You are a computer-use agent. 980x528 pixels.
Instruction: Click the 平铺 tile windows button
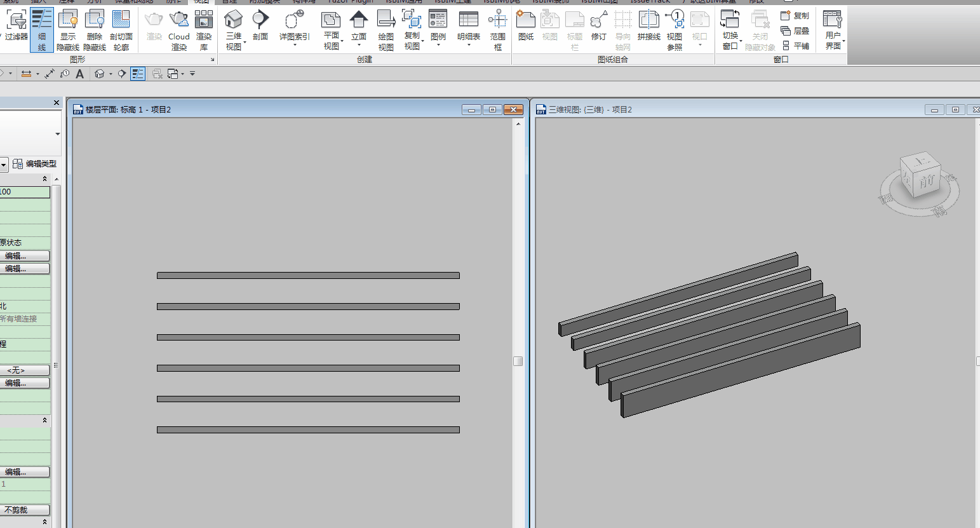795,46
